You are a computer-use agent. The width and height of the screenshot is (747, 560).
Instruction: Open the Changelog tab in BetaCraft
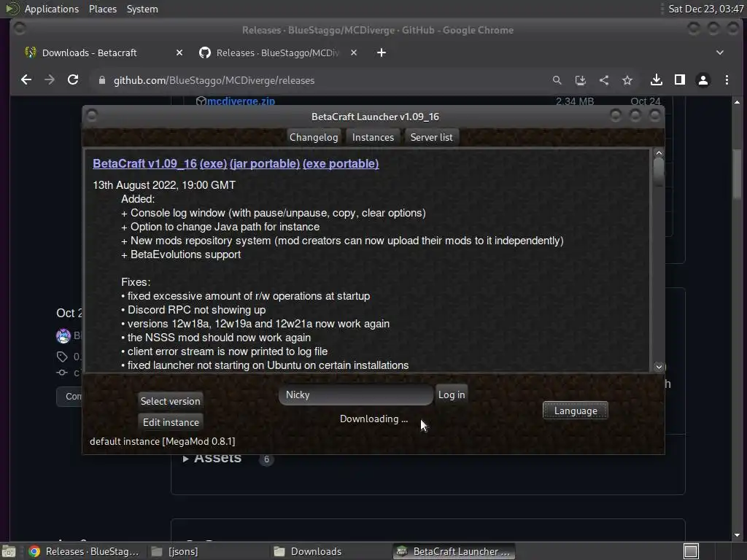coord(314,137)
